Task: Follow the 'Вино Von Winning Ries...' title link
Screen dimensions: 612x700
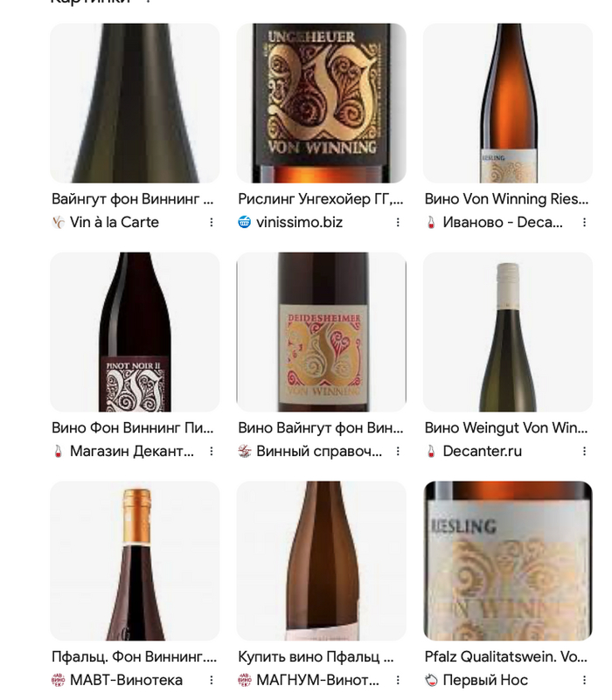Action: (x=506, y=199)
